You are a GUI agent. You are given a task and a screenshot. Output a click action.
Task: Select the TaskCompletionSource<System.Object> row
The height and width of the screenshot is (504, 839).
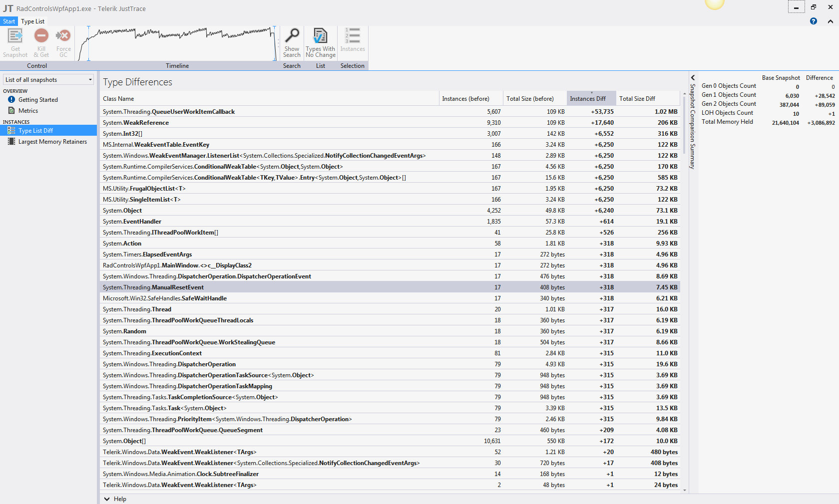click(x=390, y=397)
